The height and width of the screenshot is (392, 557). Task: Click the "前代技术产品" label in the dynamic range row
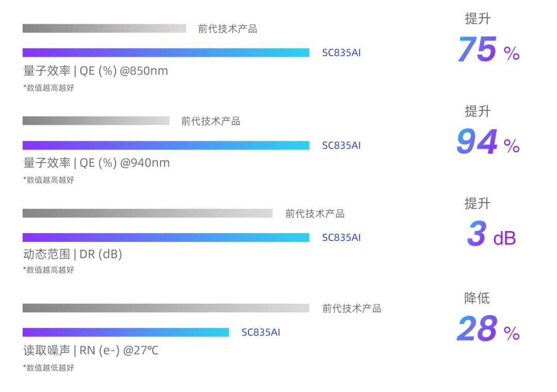(315, 214)
